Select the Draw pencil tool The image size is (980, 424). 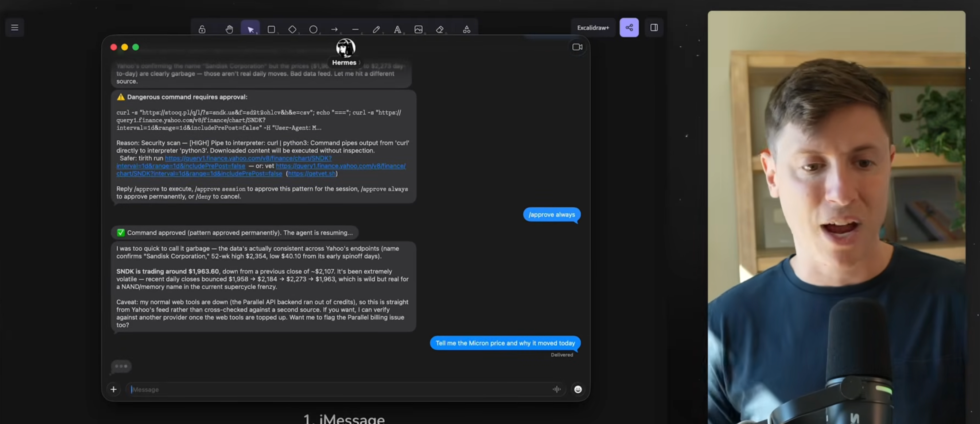pyautogui.click(x=376, y=29)
